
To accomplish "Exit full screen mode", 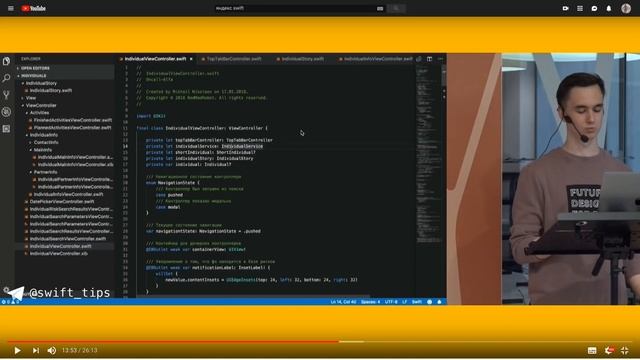I will [x=624, y=350].
